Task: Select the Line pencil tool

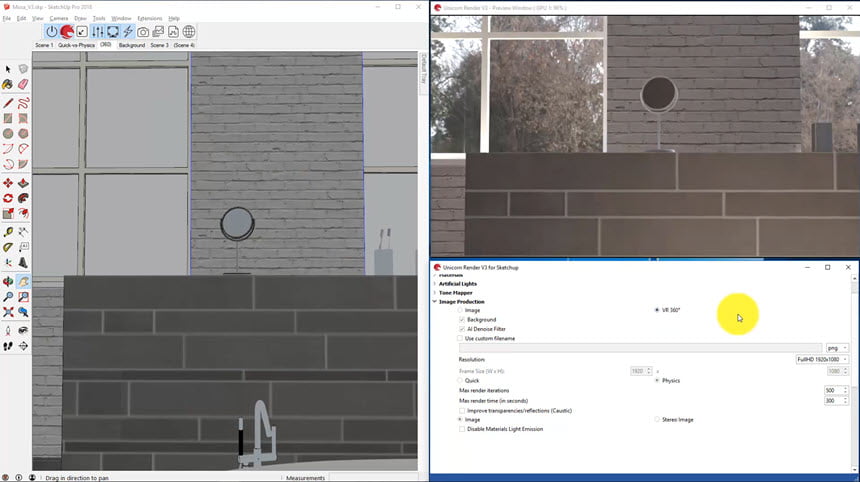Action: pos(8,103)
